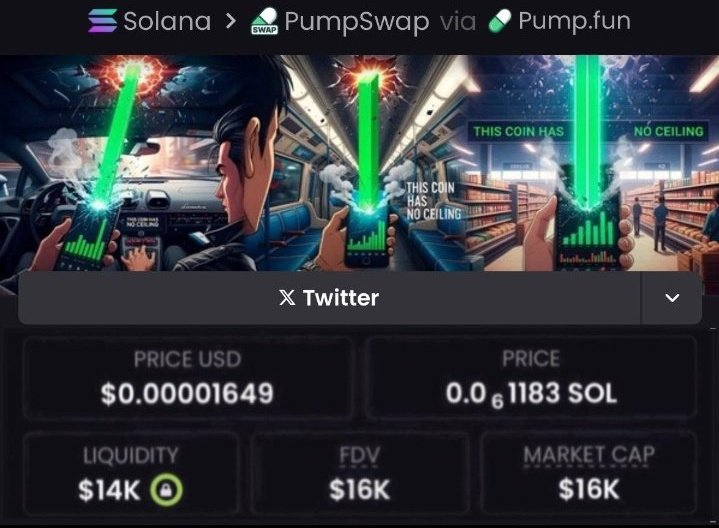Image resolution: width=719 pixels, height=528 pixels.
Task: Click the supermarket banner image
Action: [592, 163]
